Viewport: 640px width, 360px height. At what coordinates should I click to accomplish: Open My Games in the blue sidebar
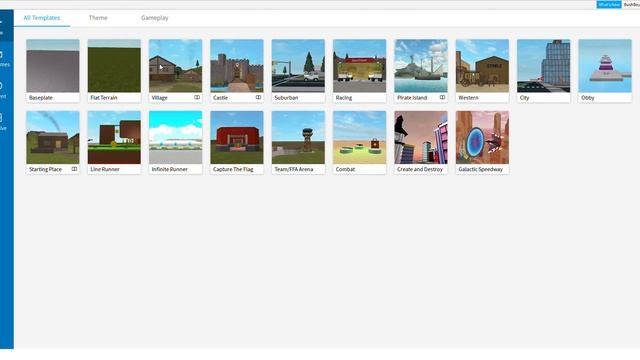[6, 58]
